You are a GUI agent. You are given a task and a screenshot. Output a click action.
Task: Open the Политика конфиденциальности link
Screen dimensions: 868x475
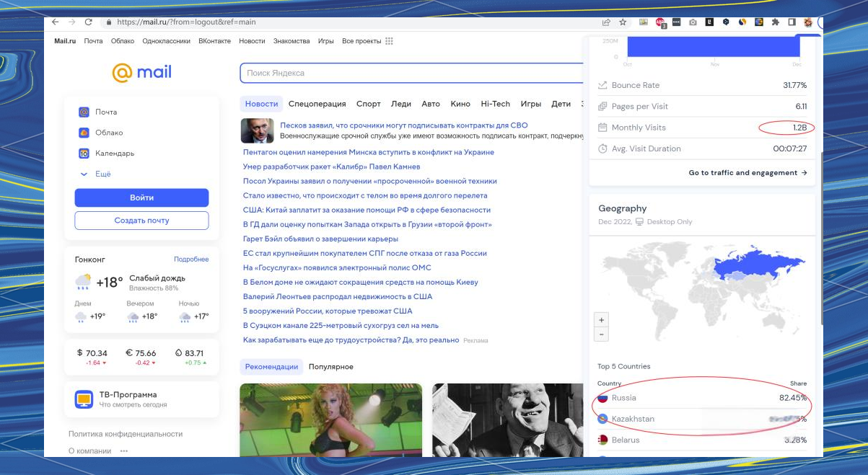point(126,434)
